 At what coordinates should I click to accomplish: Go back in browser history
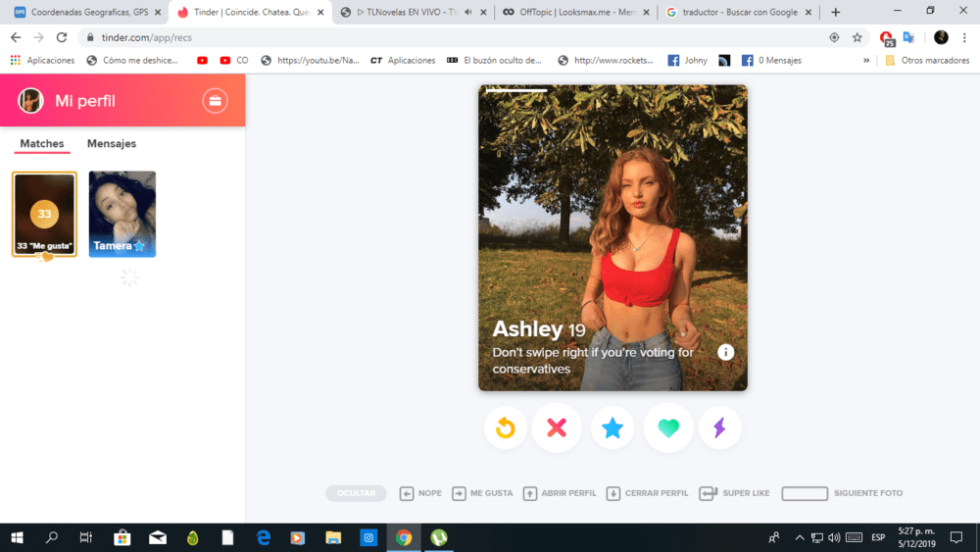pos(16,37)
